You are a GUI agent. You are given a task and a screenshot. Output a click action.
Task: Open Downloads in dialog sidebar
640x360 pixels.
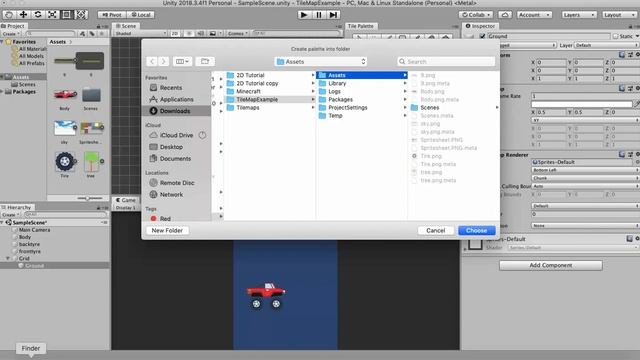[x=176, y=111]
